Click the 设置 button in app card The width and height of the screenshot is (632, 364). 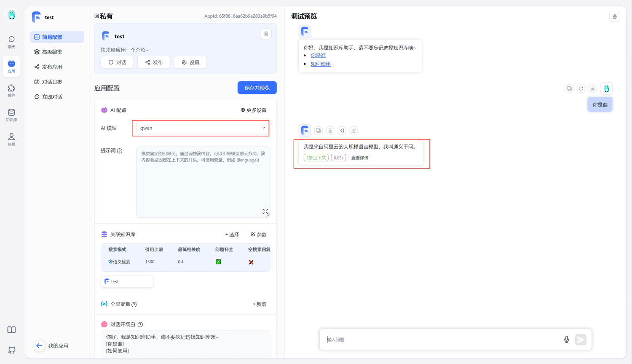click(x=190, y=62)
